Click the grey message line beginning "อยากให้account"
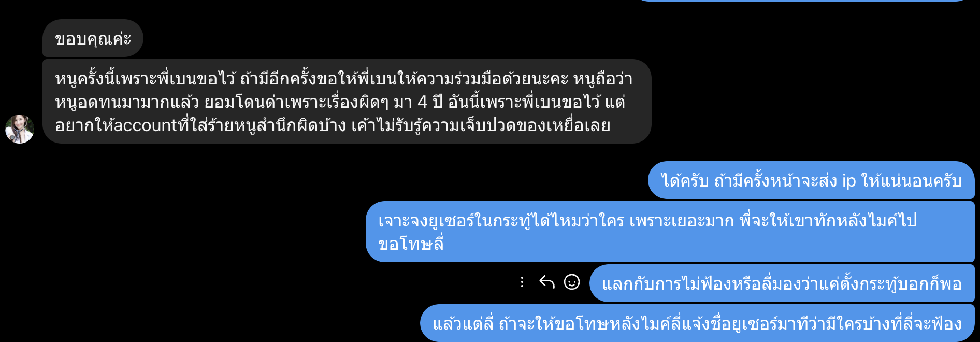Screen dimensions: 980x342 (x=333, y=125)
